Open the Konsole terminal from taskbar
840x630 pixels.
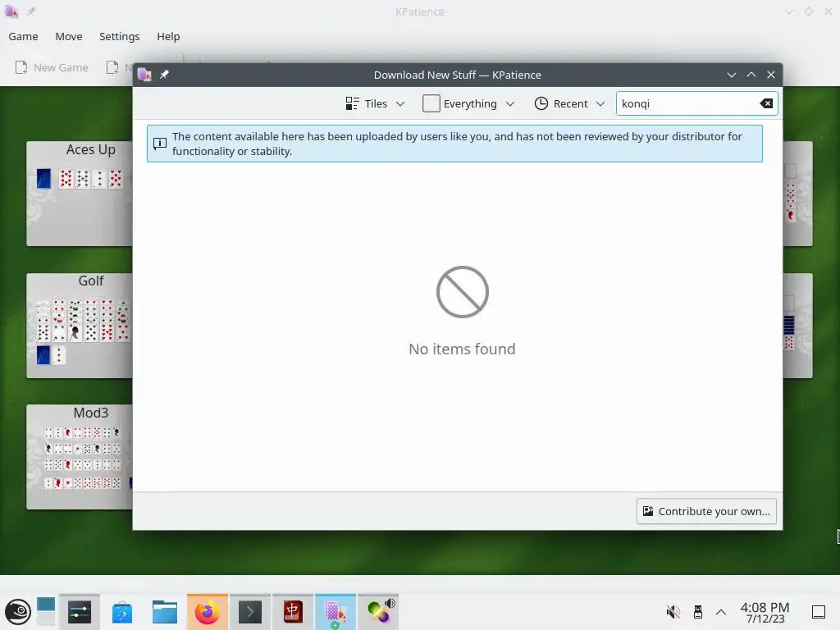coord(250,612)
